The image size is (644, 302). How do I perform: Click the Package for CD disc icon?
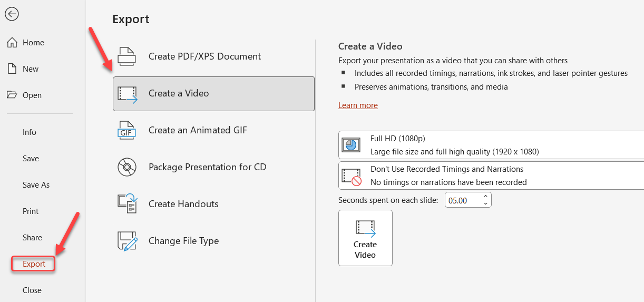tap(126, 167)
